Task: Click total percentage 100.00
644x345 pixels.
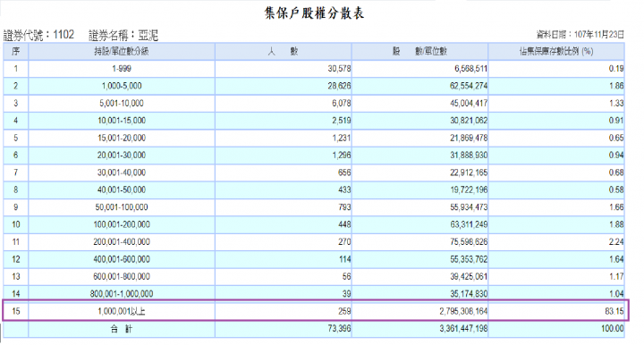Action: (612, 329)
